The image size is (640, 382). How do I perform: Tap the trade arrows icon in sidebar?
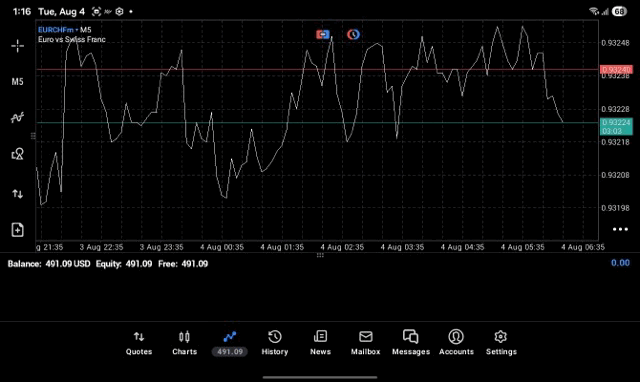click(17, 193)
